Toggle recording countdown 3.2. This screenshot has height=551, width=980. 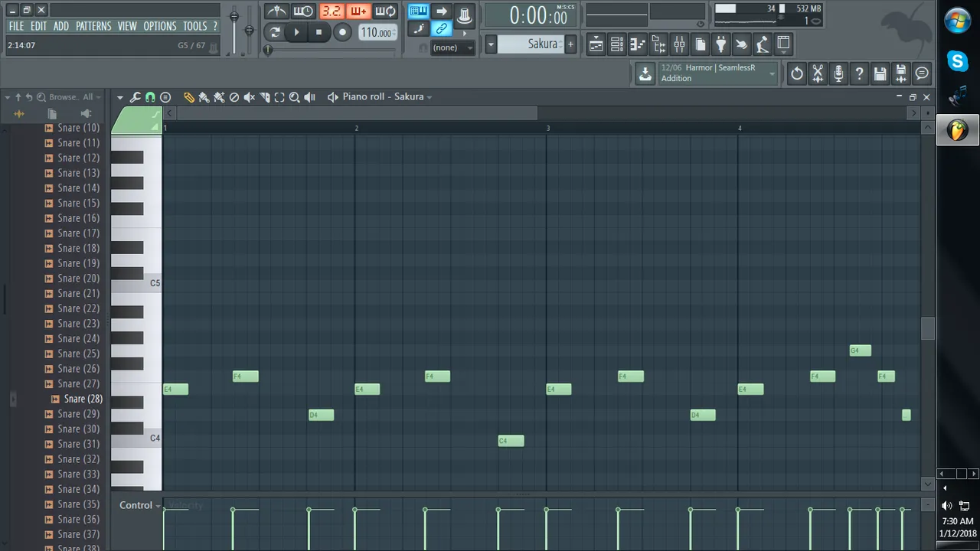(332, 11)
